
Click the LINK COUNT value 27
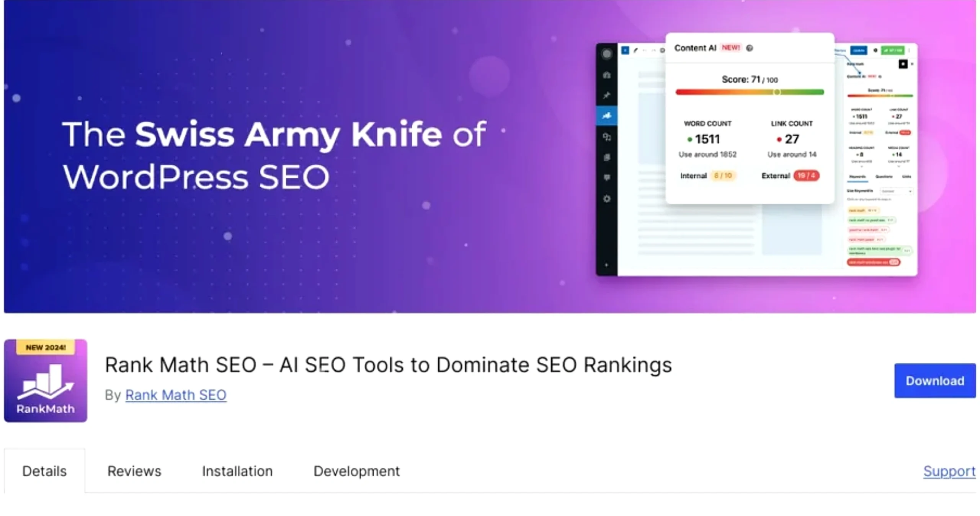pos(792,139)
